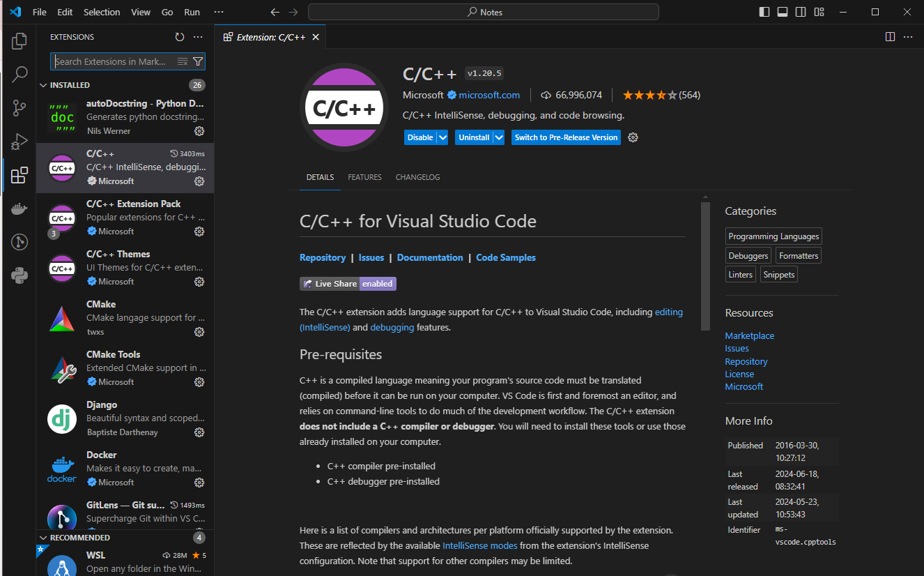Open the Python view in activity bar
This screenshot has height=576, width=924.
tap(20, 275)
